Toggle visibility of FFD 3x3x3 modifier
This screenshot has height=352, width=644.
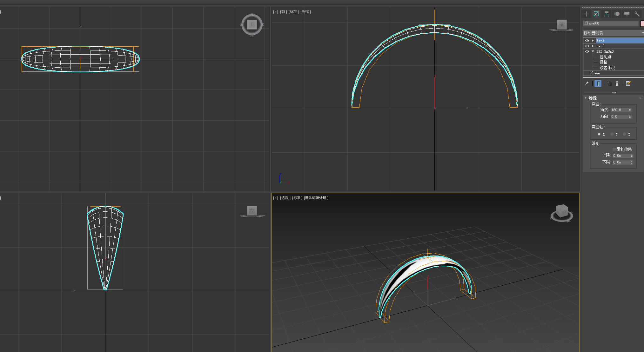click(587, 51)
